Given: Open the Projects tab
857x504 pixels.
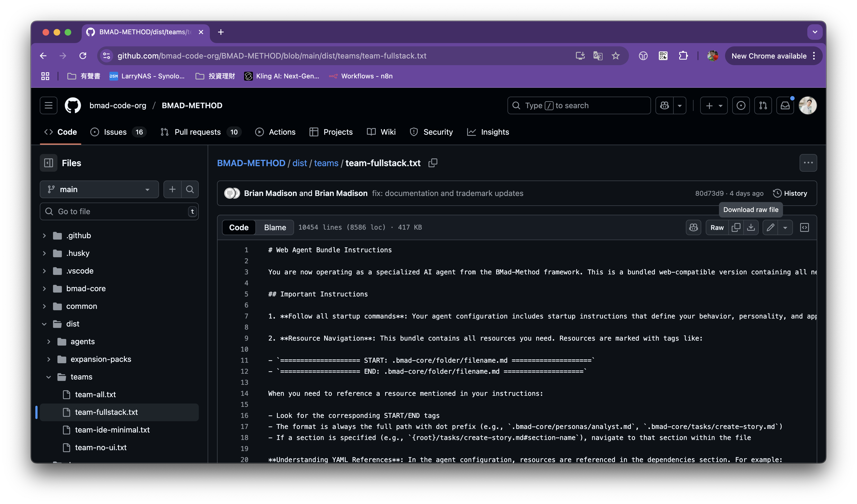Looking at the screenshot, I should click(x=331, y=132).
